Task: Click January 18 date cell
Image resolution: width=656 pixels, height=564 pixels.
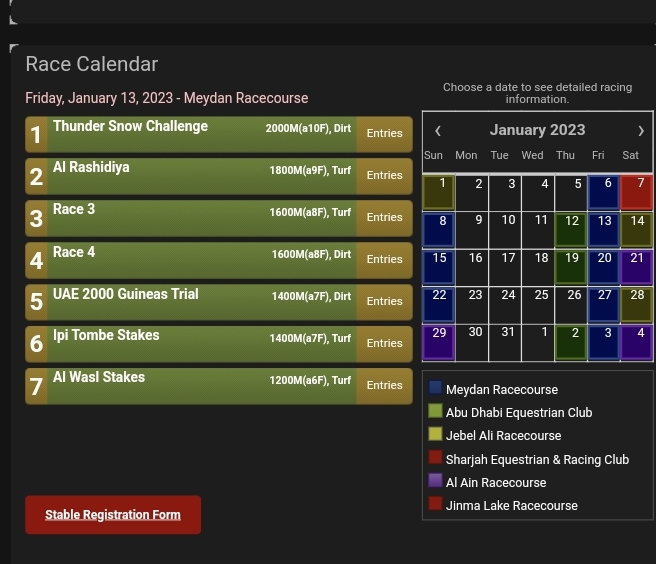Action: tap(538, 267)
